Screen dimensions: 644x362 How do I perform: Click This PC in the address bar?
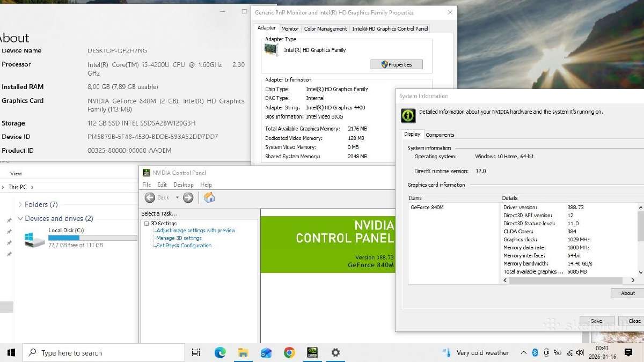pos(17,187)
